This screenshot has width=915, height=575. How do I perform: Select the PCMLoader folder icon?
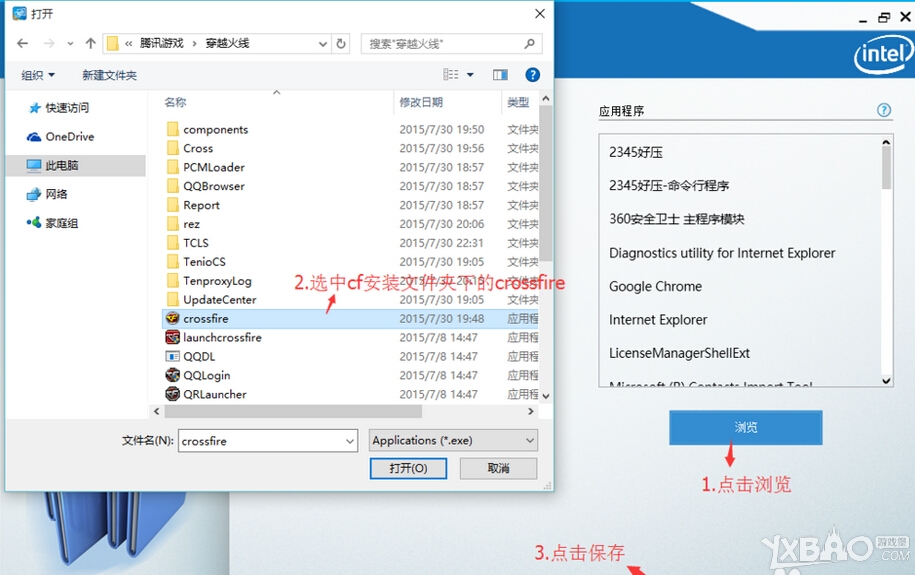click(172, 167)
